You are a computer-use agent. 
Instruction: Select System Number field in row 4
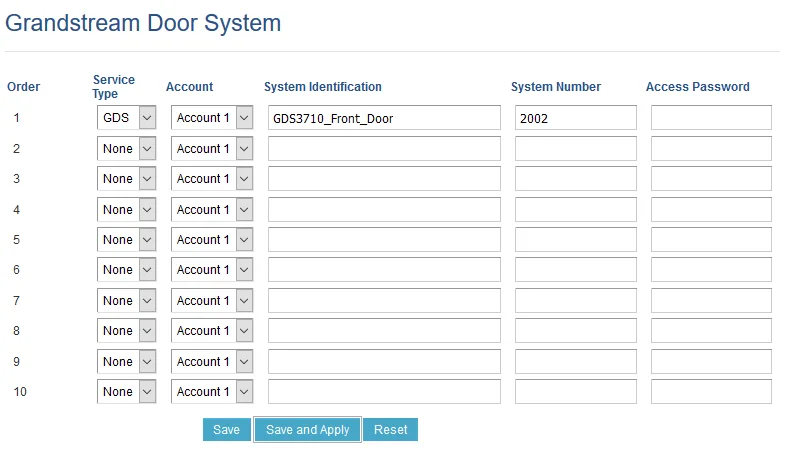[x=575, y=210]
